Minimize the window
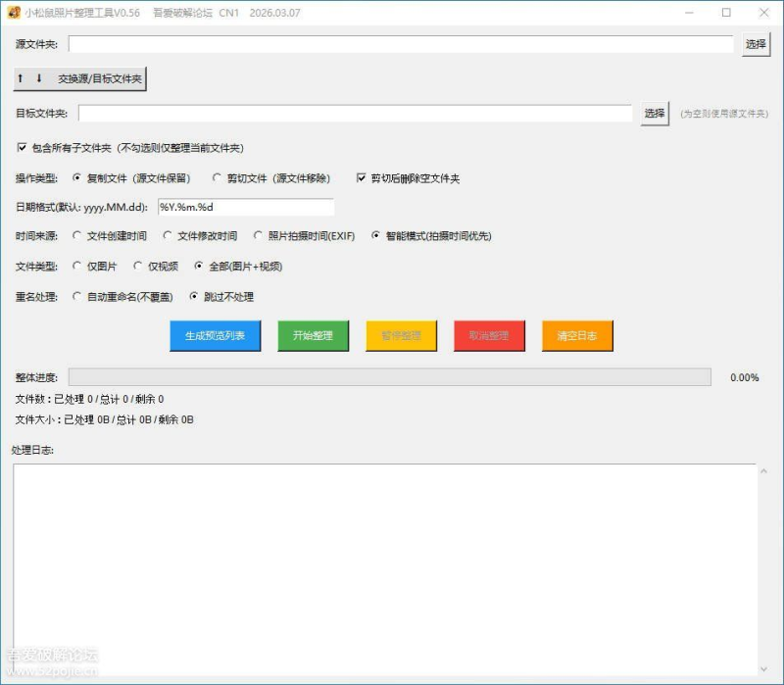 point(689,13)
